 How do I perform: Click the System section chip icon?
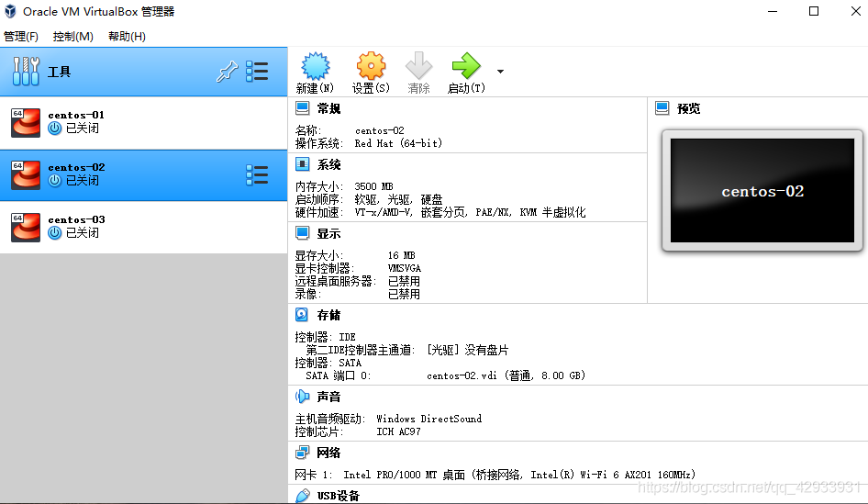click(302, 164)
